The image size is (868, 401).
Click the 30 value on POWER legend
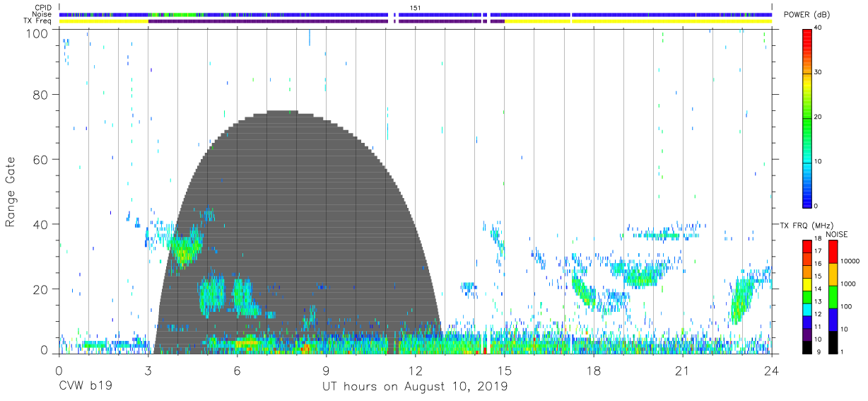click(817, 72)
